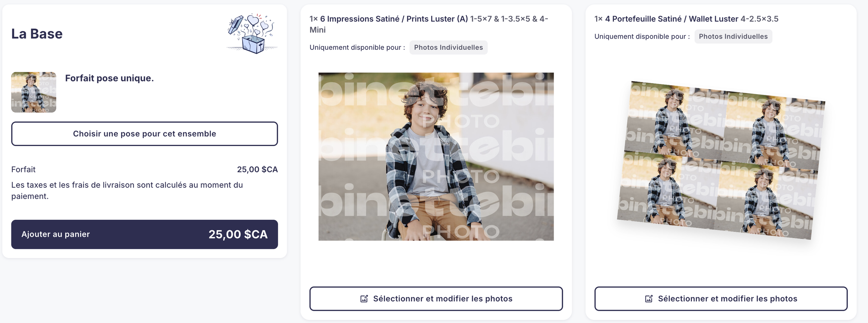Click Sélectionner et modifier les photos for prints

pos(436,299)
